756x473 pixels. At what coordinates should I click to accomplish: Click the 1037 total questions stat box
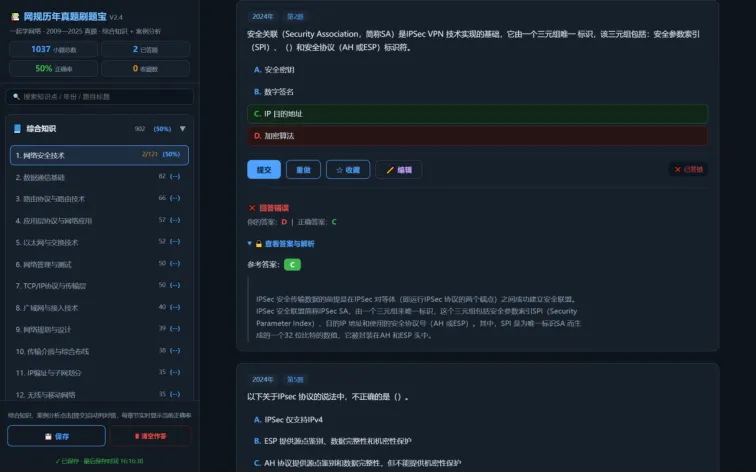pyautogui.click(x=54, y=49)
